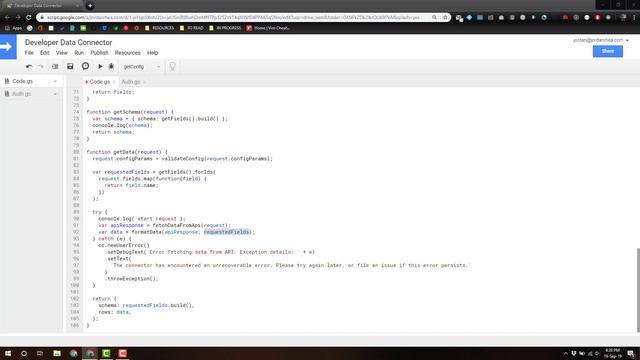Viewport: 640px width, 360px height.
Task: Open the Chrome three-dot menu
Action: click(x=634, y=18)
